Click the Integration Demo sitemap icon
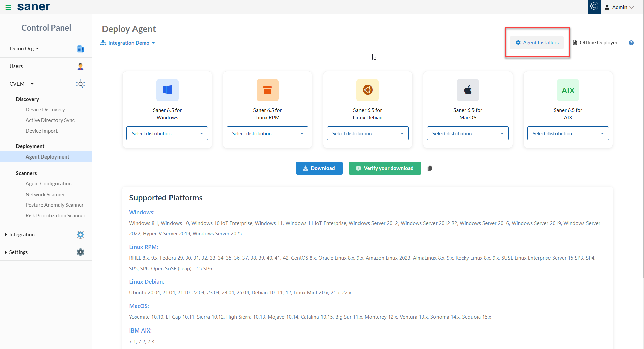This screenshot has width=644, height=349. point(103,43)
